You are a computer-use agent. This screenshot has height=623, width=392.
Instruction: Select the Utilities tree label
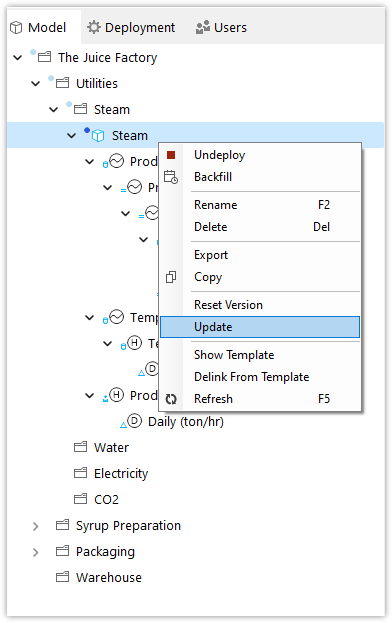[x=97, y=83]
